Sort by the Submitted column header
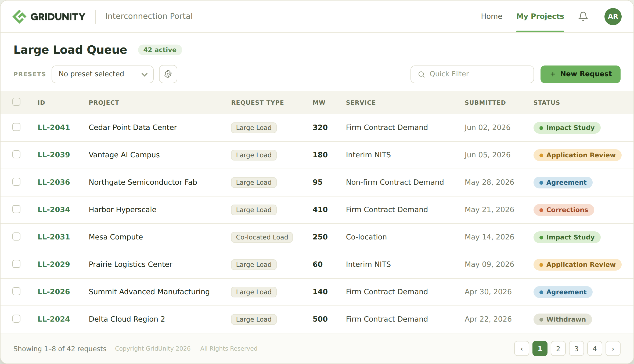The width and height of the screenshot is (634, 364). click(x=485, y=103)
